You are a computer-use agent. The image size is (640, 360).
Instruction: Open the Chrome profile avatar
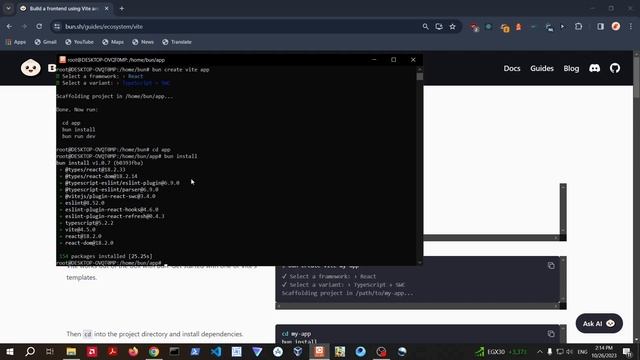(616, 27)
